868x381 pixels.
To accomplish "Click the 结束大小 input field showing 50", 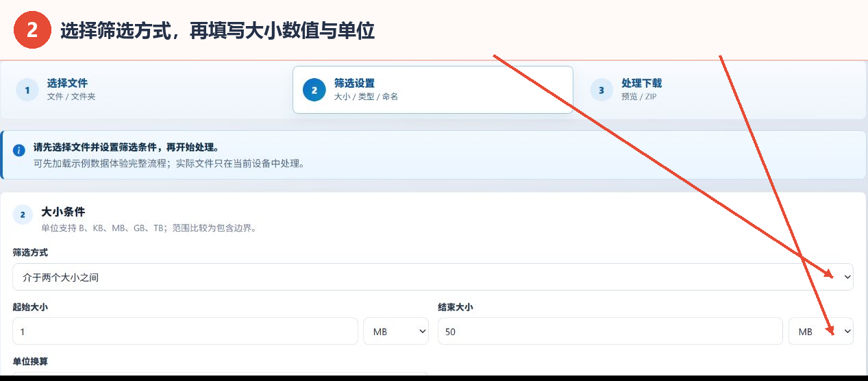I will coord(610,331).
